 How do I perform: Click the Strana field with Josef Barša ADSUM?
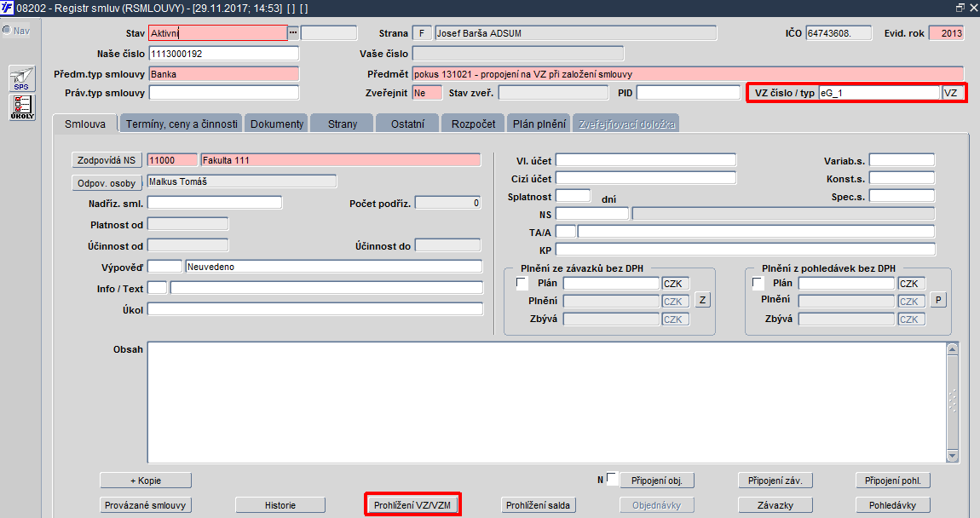pyautogui.click(x=575, y=33)
